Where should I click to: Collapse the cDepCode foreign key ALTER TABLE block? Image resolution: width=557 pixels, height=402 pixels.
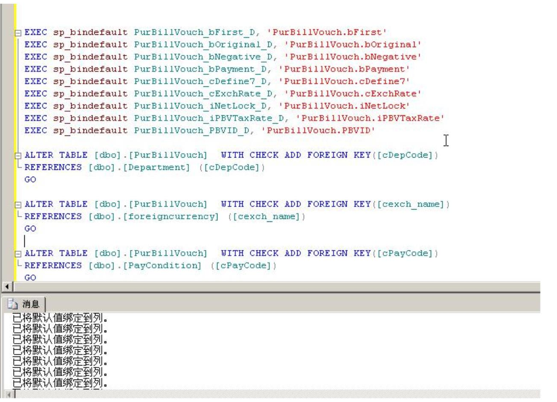click(x=18, y=156)
